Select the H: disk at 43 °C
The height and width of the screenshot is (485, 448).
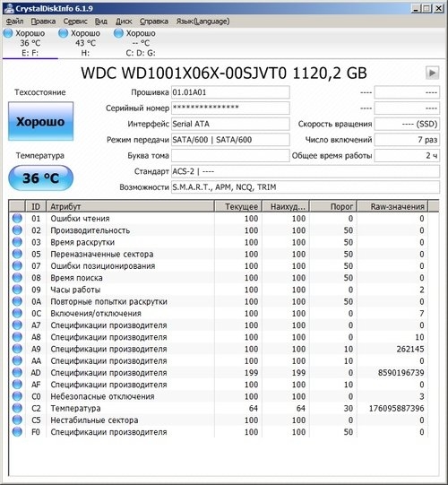(x=85, y=43)
